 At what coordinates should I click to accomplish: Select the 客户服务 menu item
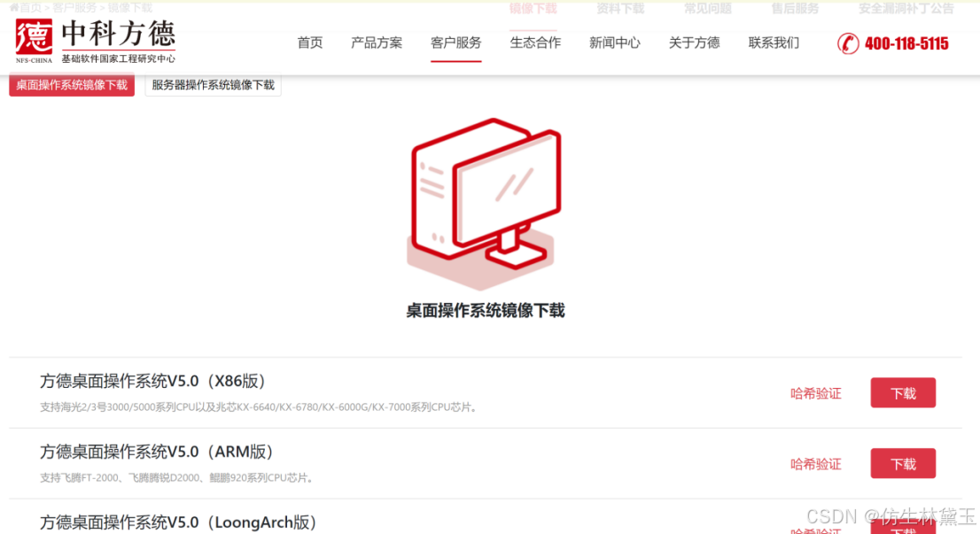click(455, 43)
